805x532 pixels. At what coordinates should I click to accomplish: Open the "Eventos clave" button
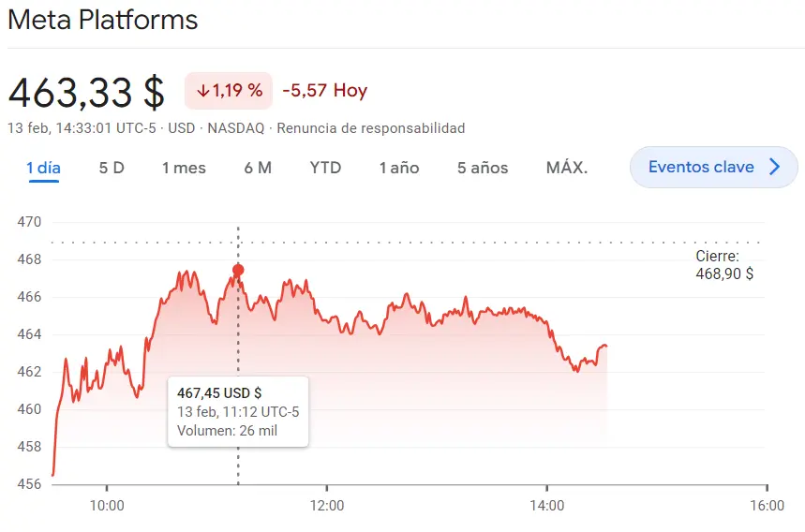(701, 167)
